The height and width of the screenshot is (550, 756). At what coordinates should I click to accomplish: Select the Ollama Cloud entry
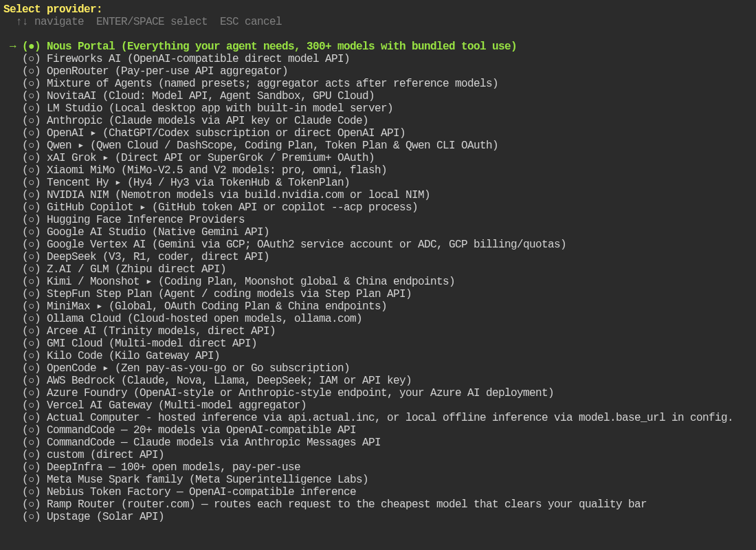[192, 318]
